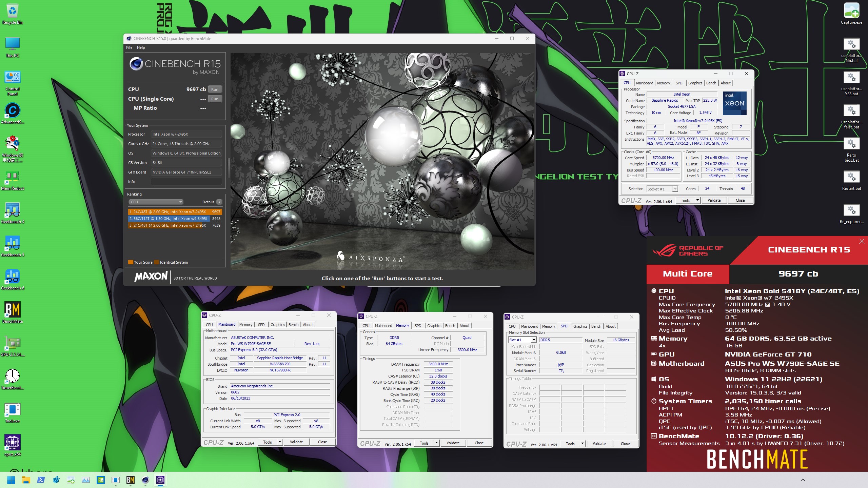
Task: Click the DRAM Frequency 3400.0 MHz value
Action: pyautogui.click(x=438, y=364)
